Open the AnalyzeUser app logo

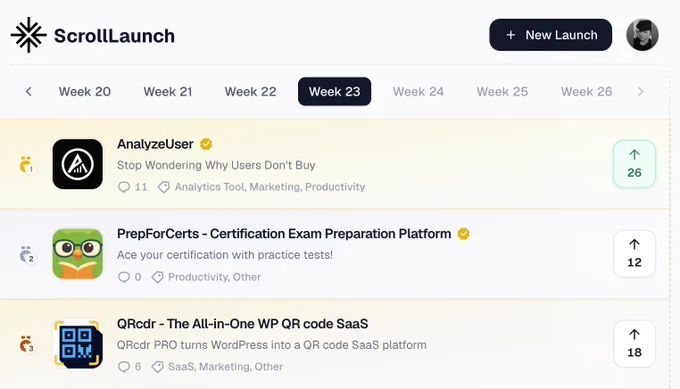pyautogui.click(x=78, y=164)
